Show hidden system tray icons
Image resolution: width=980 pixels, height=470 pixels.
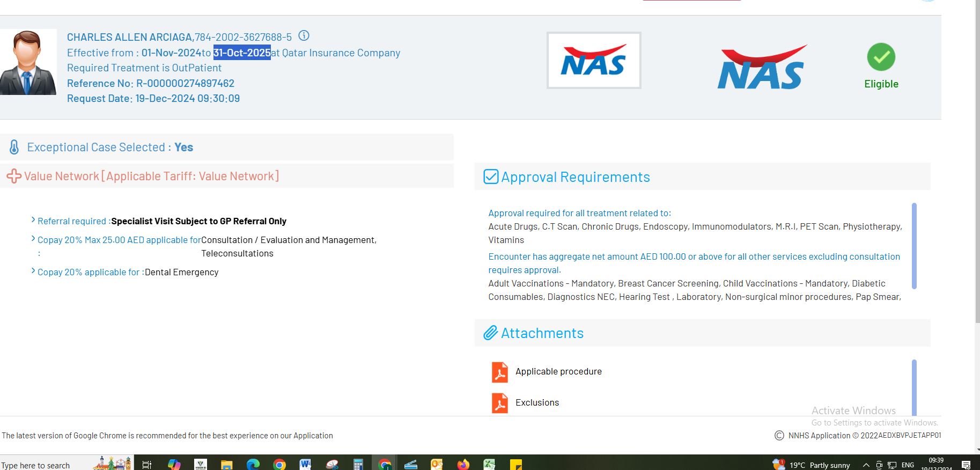pyautogui.click(x=866, y=465)
